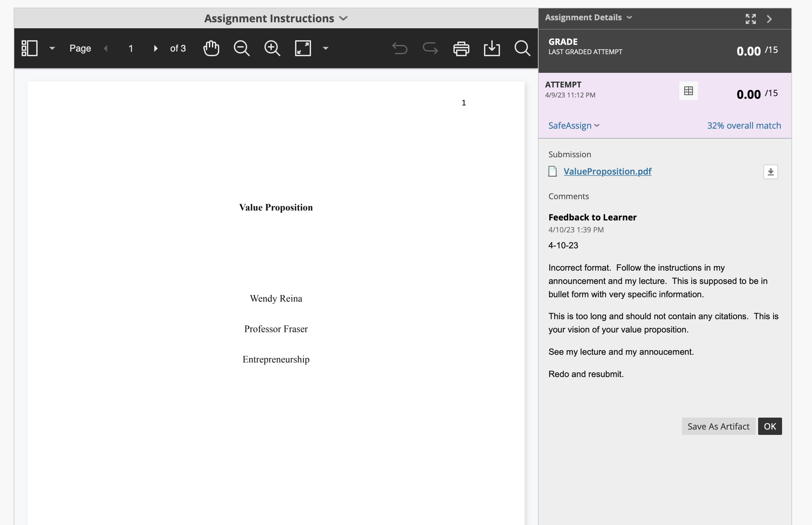Expand the Assignment Instructions header
Image resolution: width=812 pixels, height=525 pixels.
(276, 18)
